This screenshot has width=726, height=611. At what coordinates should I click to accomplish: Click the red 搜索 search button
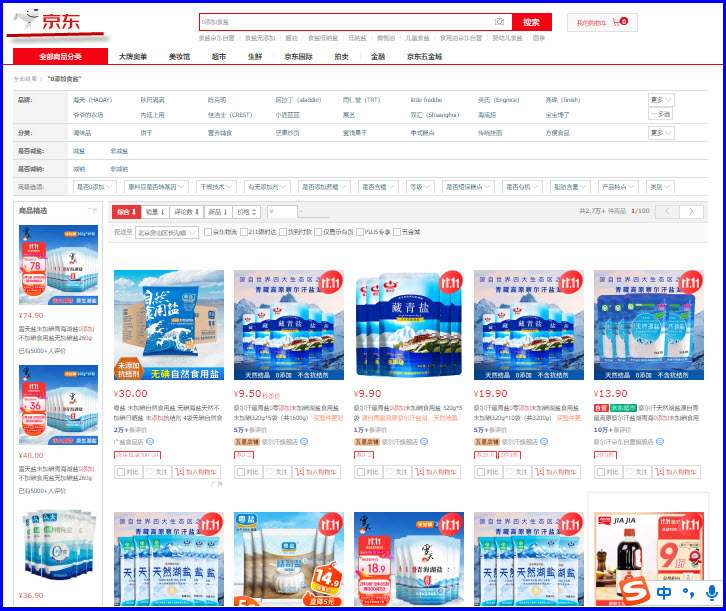point(531,22)
